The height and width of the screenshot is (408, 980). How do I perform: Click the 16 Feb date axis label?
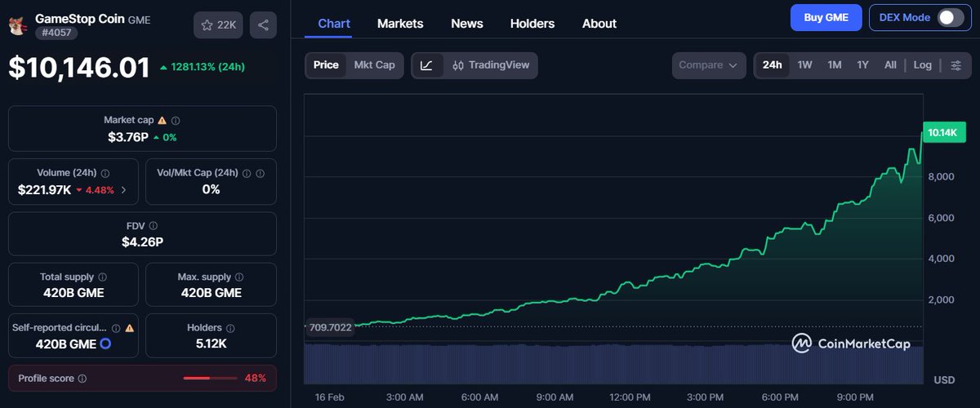331,397
